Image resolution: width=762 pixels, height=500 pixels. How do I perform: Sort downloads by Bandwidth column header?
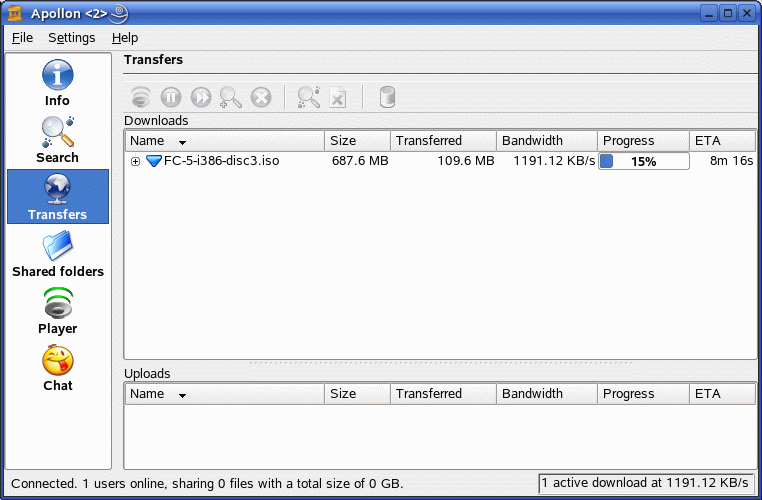click(x=546, y=141)
